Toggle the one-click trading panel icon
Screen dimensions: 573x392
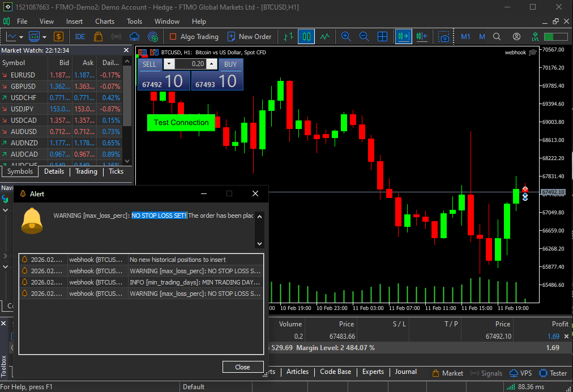142,53
